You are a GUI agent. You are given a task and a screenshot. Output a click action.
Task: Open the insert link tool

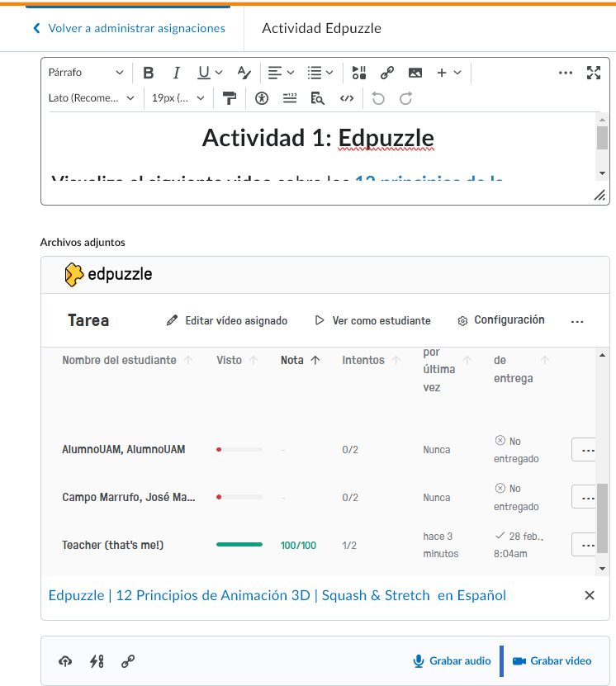click(x=386, y=73)
